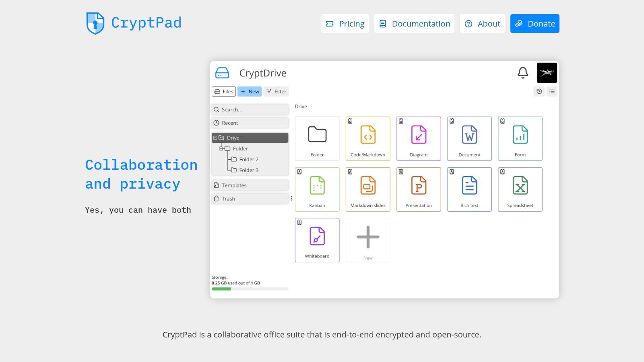This screenshot has width=644, height=362.
Task: Open the Document (Word) tile
Action: tap(469, 139)
